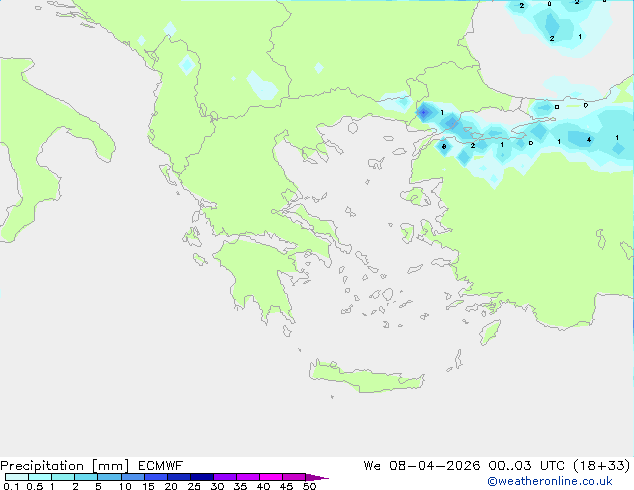Click the 45–50 mm legend color box

click(294, 477)
